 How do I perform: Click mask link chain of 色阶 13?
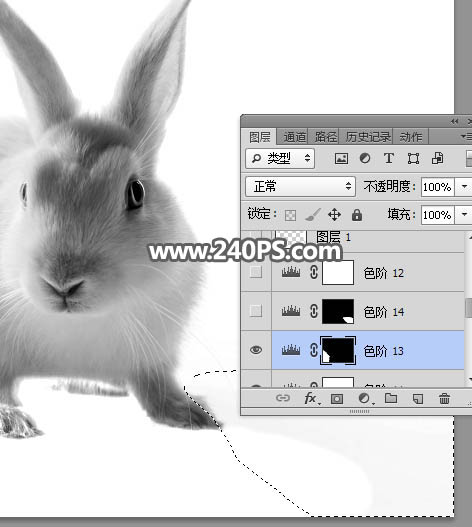tap(314, 350)
